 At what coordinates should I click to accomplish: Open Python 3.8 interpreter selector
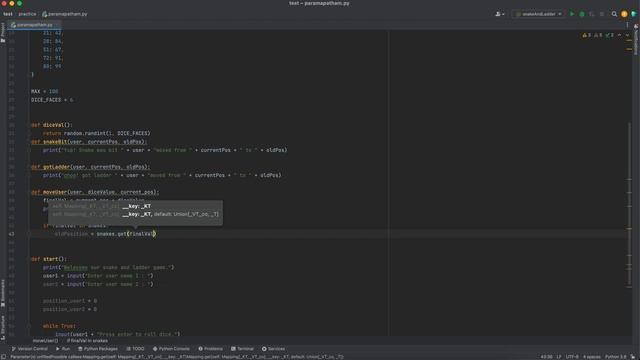point(616,357)
